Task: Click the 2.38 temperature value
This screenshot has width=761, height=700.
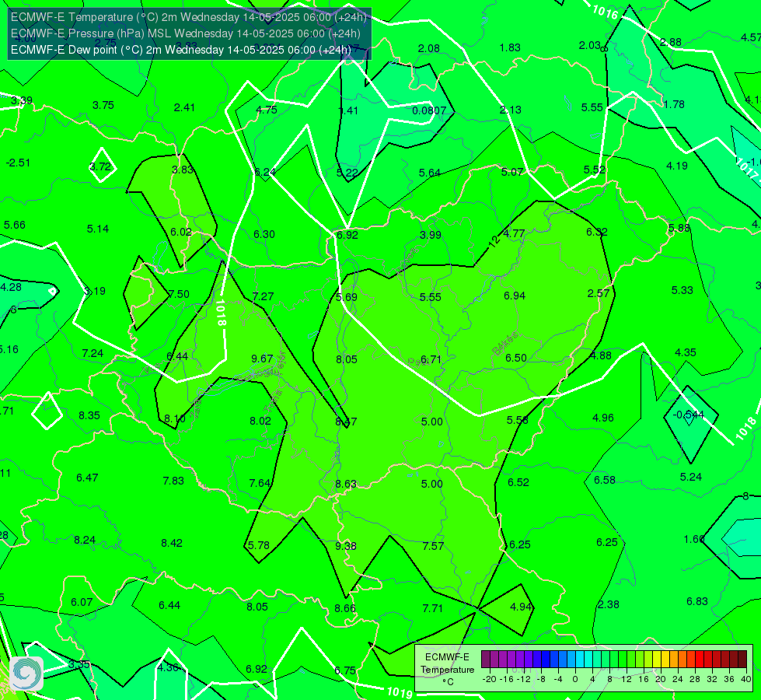Action: point(608,605)
